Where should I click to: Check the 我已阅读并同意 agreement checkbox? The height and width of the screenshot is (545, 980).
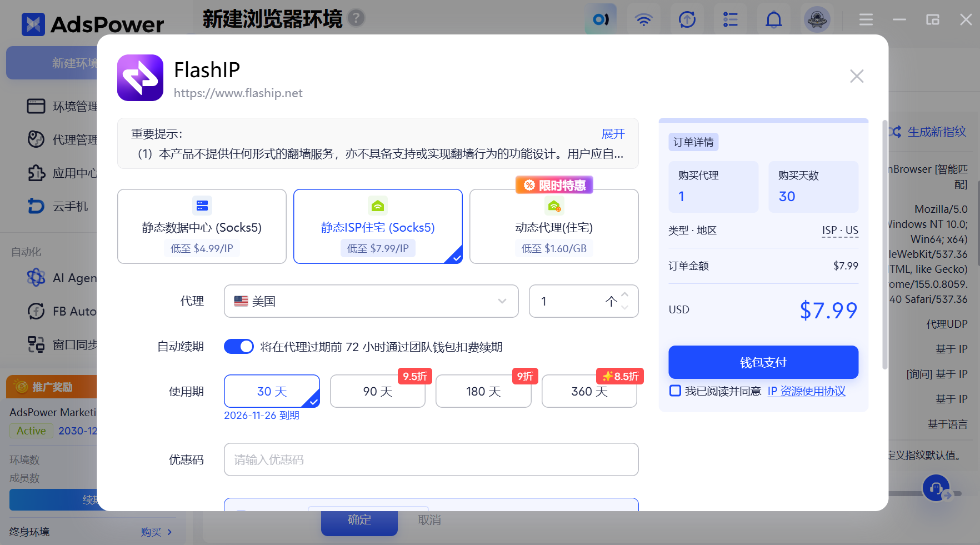tap(675, 391)
